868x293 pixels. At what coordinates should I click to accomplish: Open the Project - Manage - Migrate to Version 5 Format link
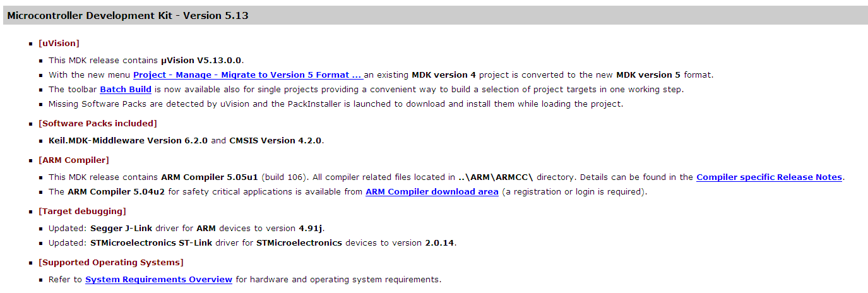247,75
